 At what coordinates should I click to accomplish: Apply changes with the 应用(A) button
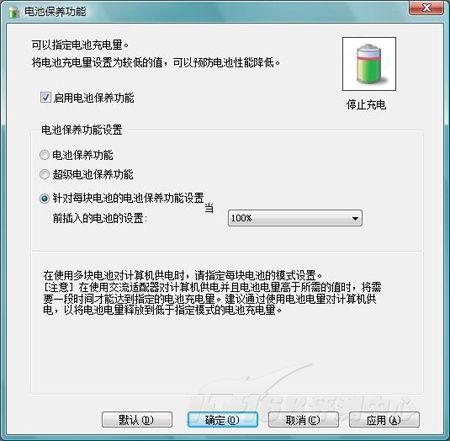click(384, 420)
